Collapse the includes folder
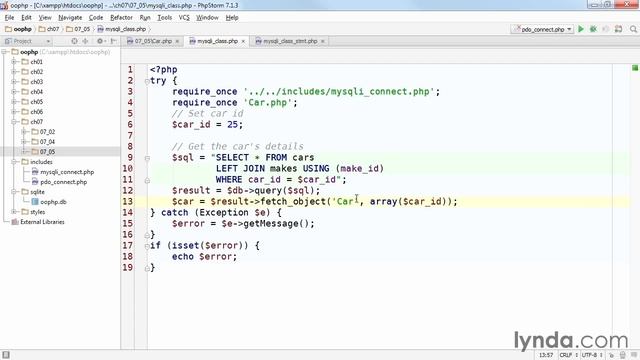 pos(14,162)
